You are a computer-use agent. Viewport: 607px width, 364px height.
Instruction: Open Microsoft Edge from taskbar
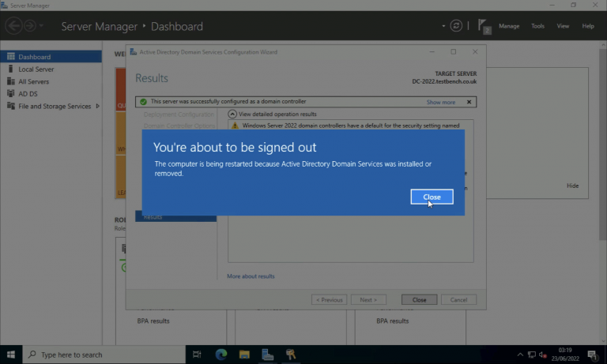pos(221,355)
